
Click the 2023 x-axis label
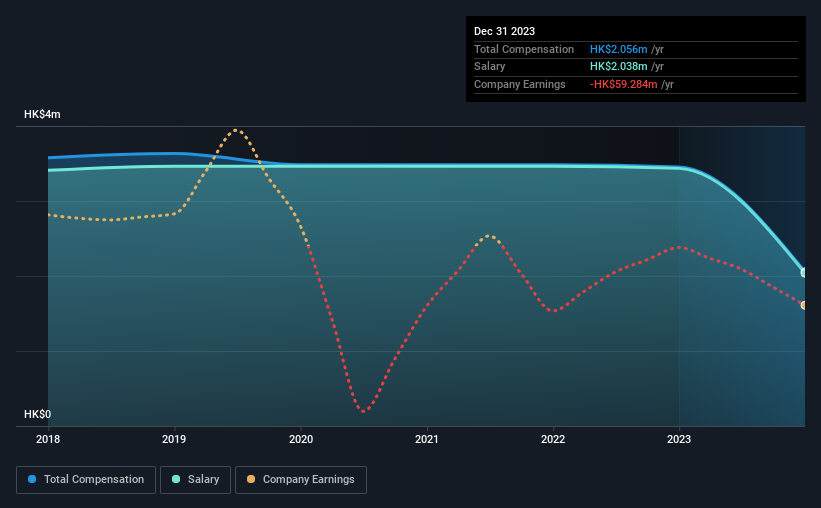coord(679,439)
